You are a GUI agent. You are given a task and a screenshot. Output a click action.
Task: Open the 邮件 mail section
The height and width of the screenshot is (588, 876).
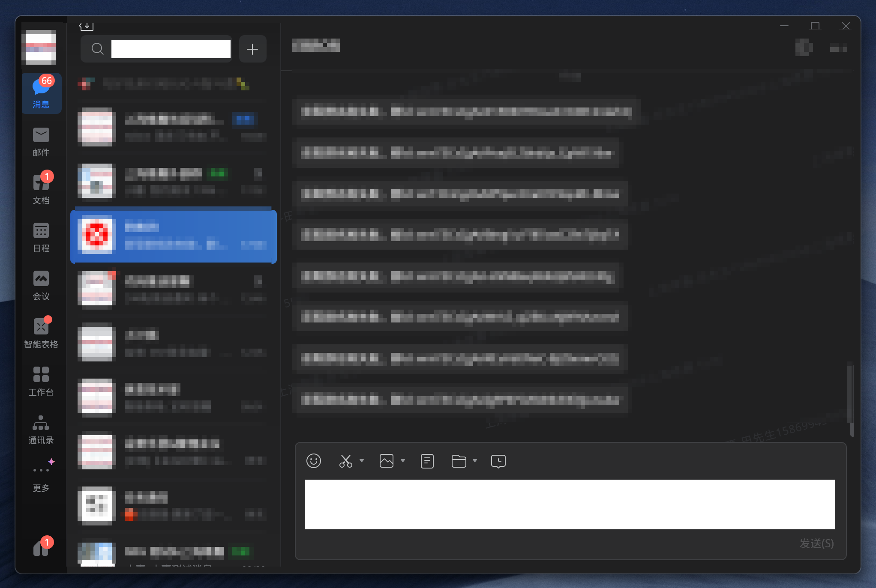[41, 142]
